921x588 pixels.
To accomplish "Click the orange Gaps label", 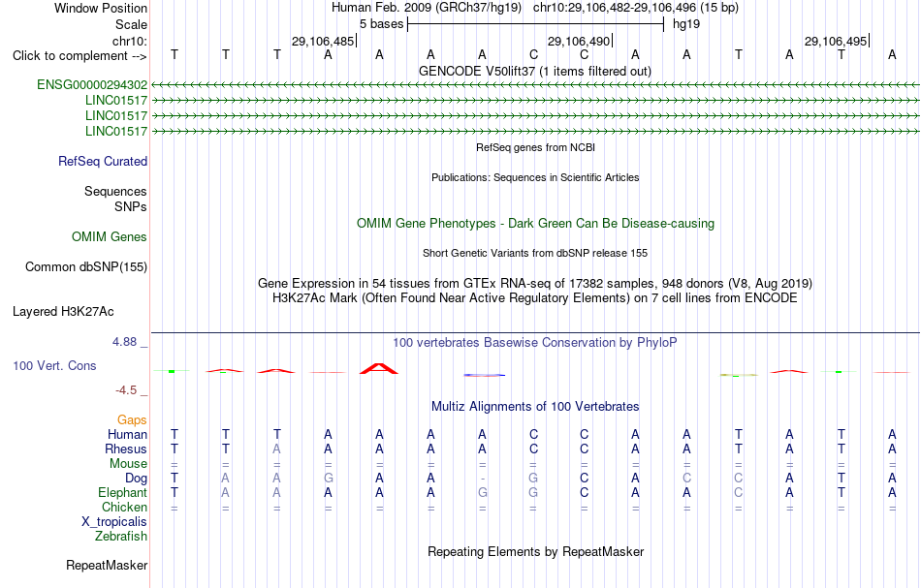I will (132, 419).
